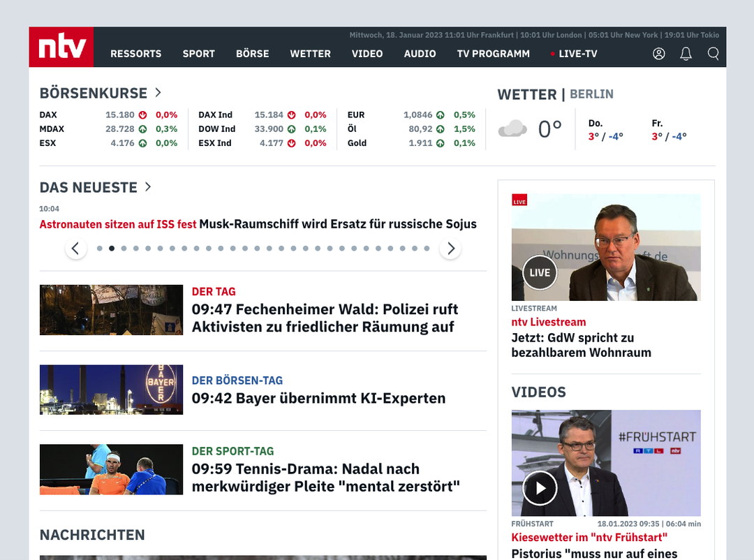Open the Fechenheimer Wald Polizei article
Image resolution: width=754 pixels, height=560 pixels.
pos(325,318)
